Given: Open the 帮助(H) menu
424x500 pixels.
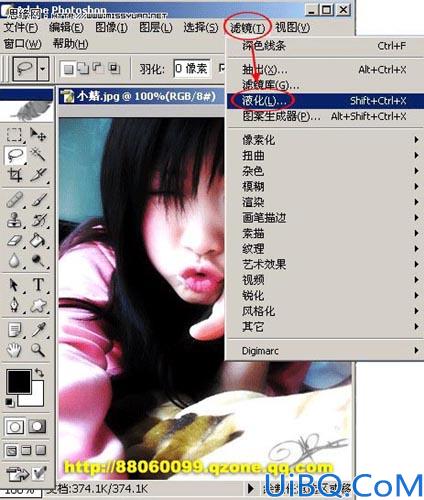Looking at the screenshot, I should pos(70,44).
